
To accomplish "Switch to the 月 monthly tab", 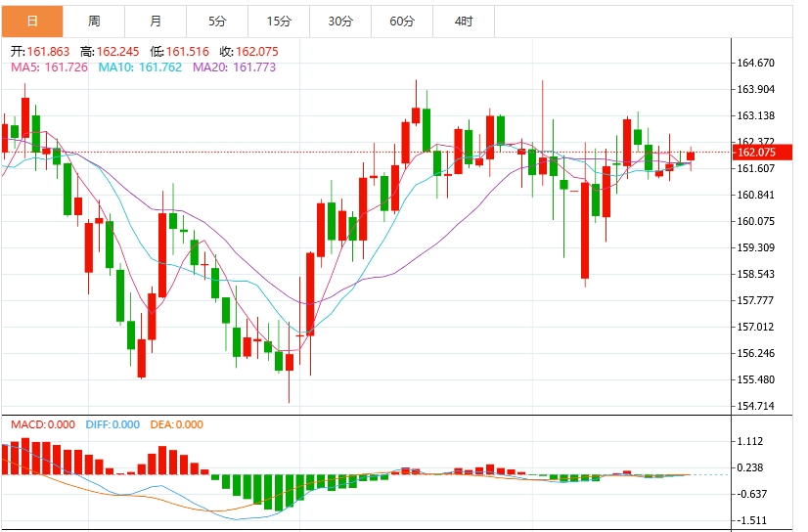I will tap(156, 22).
